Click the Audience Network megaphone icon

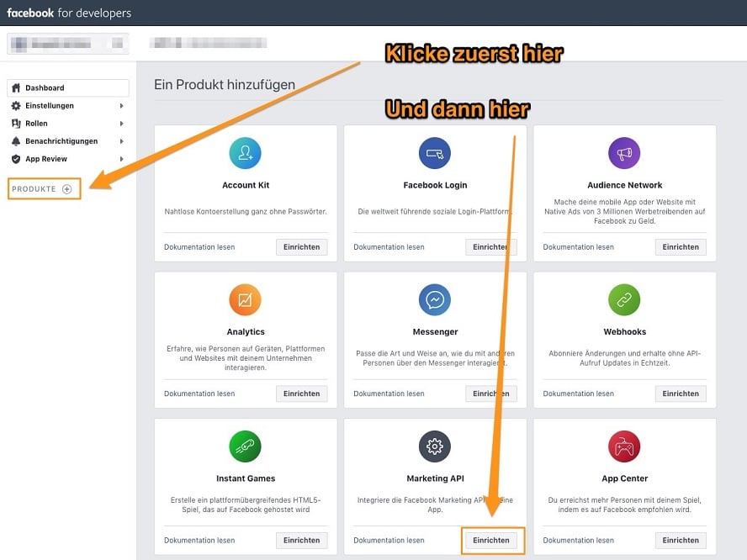pos(624,153)
